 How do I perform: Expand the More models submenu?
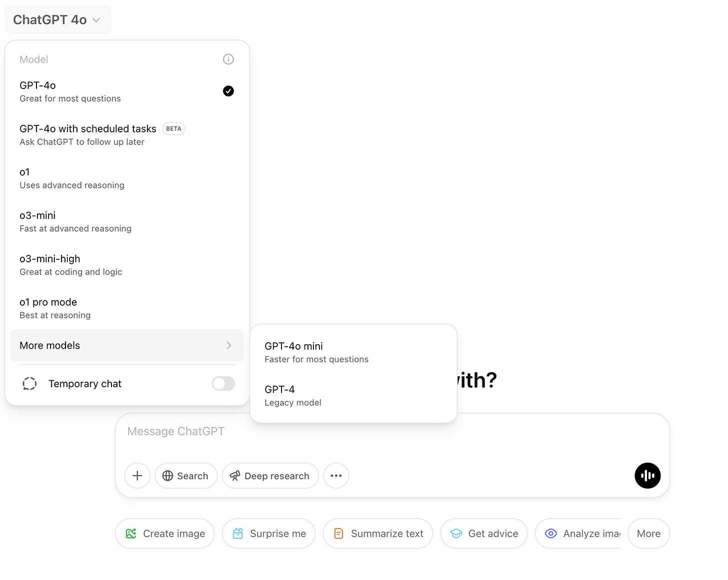tap(127, 345)
